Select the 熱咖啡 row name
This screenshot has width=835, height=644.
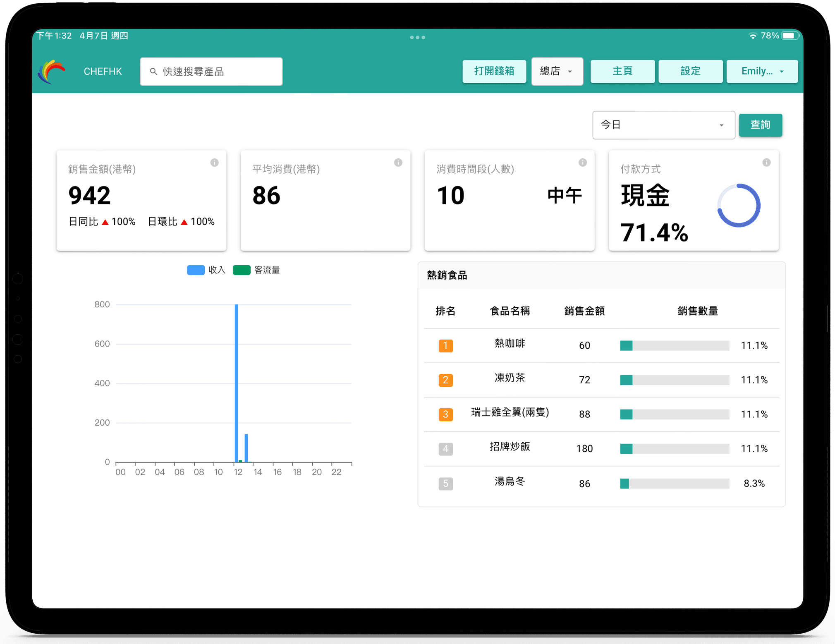[x=510, y=343]
